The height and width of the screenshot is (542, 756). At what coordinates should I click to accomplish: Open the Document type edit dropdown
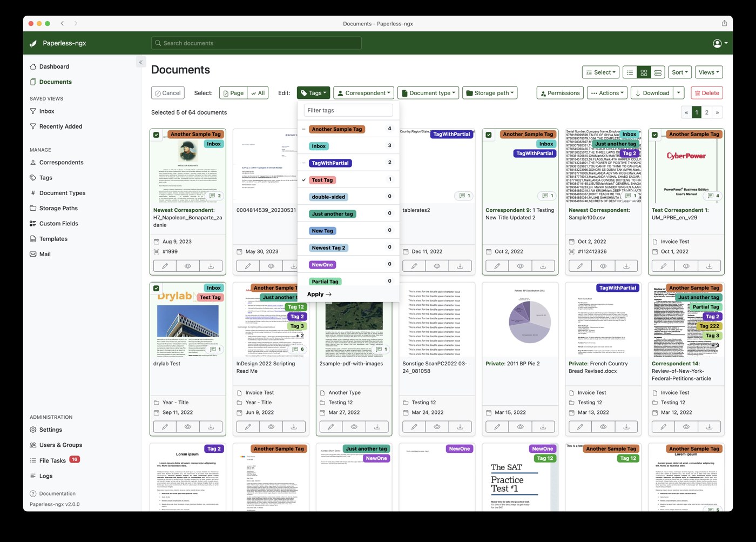click(428, 93)
